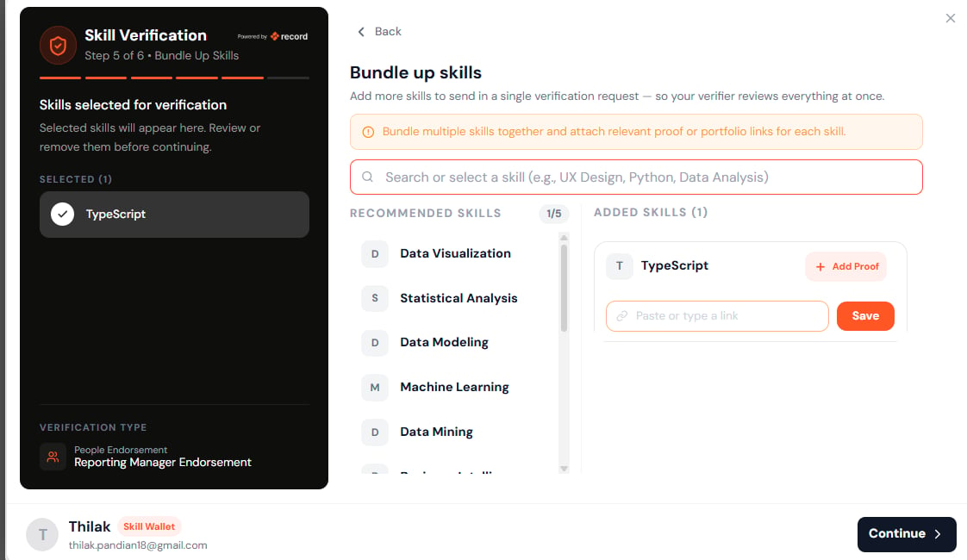
Task: Click Continue to next step
Action: click(907, 534)
